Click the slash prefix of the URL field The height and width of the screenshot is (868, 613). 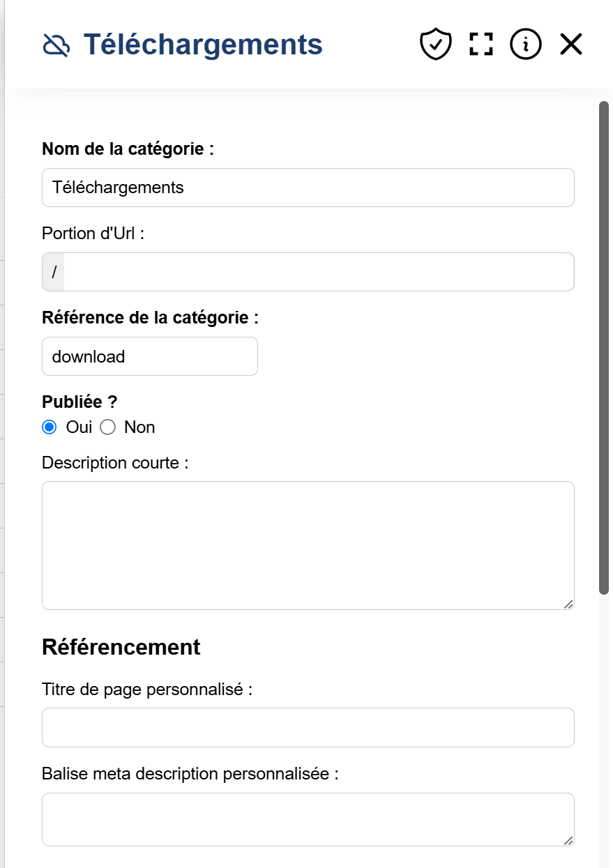(53, 271)
